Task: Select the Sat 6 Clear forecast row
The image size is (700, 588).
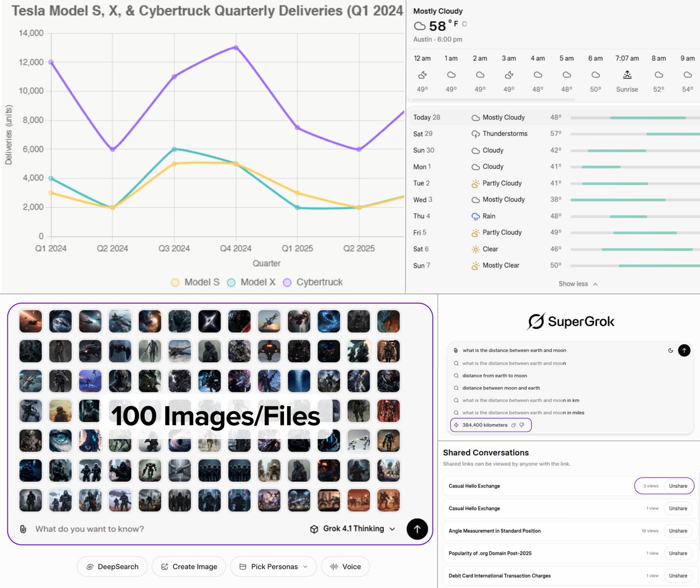Action: click(555, 249)
